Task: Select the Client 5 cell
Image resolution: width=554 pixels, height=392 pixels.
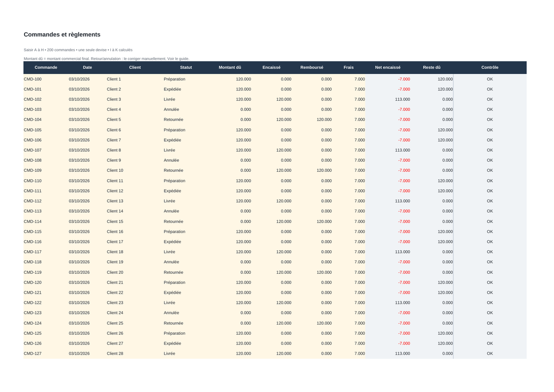Action: (135, 120)
